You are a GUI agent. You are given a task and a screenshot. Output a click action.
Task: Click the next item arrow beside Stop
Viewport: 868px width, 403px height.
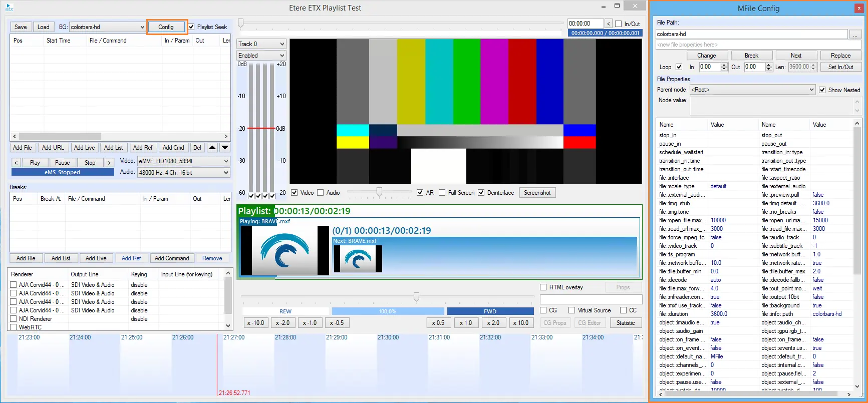(109, 163)
